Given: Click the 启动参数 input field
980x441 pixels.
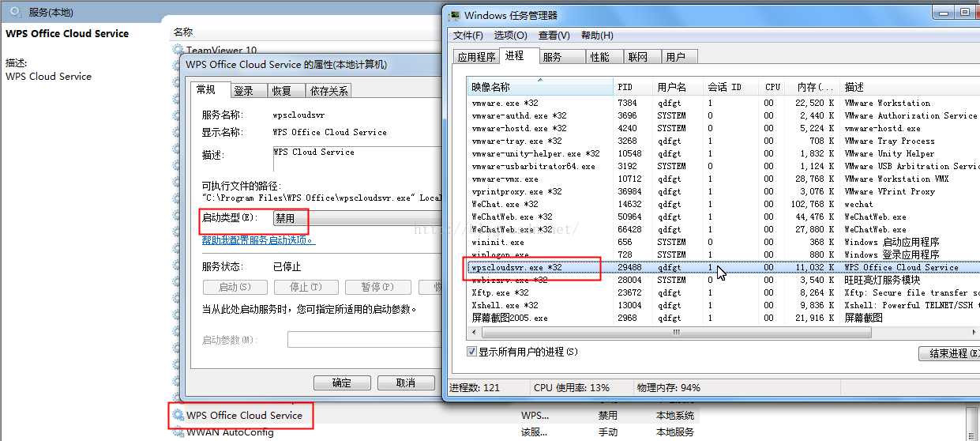Looking at the screenshot, I should point(364,340).
